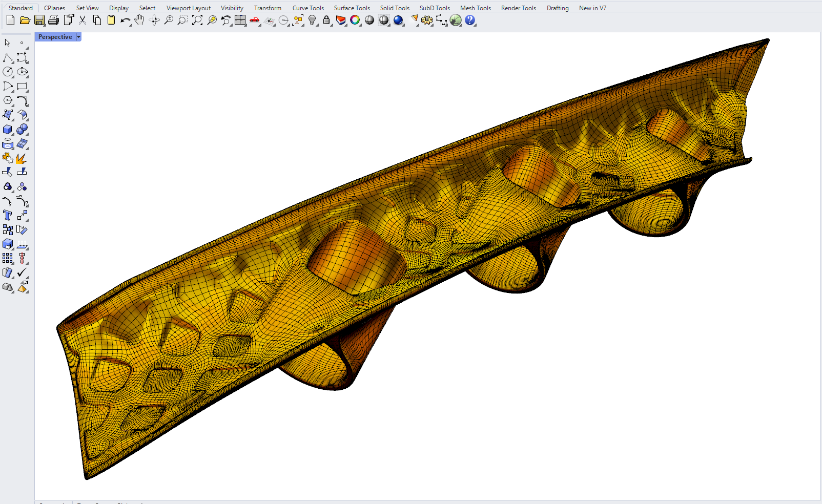Save the model using the floppy disk icon
Viewport: 822px width, 504px height.
(x=39, y=20)
